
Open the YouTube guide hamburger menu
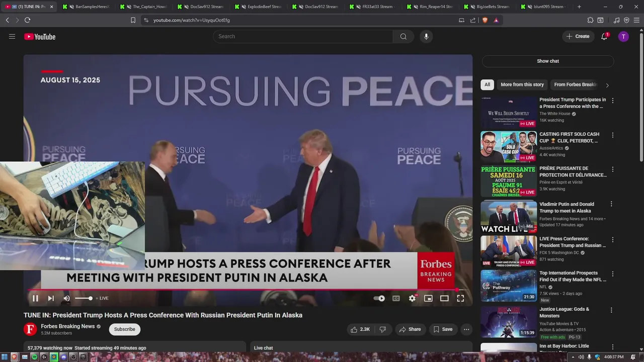[12, 36]
